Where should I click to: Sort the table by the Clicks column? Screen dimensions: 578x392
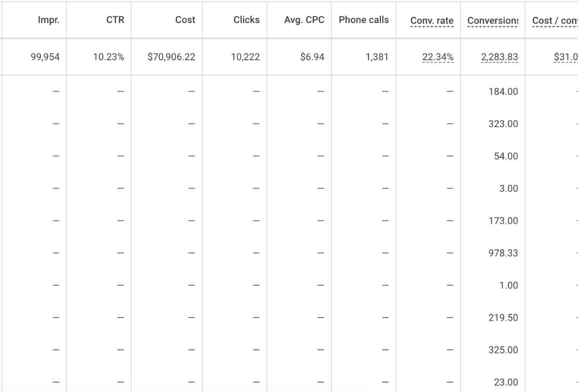(247, 20)
